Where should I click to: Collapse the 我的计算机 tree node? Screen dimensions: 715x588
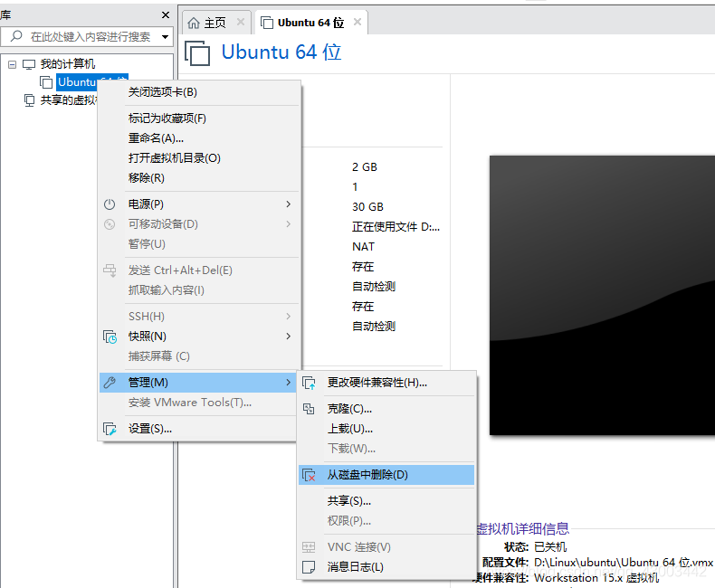(13, 64)
